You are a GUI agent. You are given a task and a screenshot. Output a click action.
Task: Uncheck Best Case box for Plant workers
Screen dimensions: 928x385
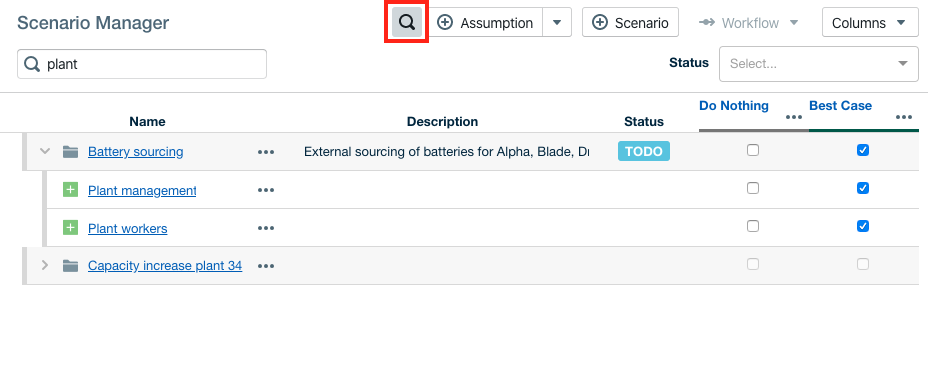(x=863, y=226)
